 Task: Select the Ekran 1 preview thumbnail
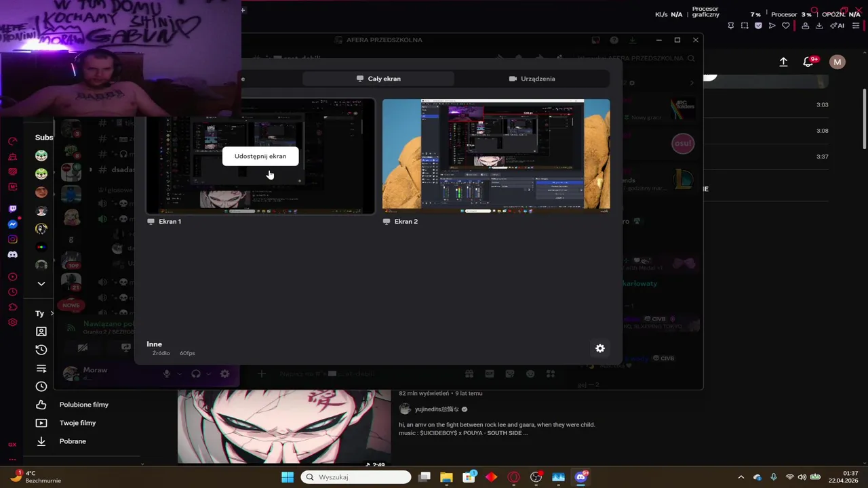(x=260, y=157)
